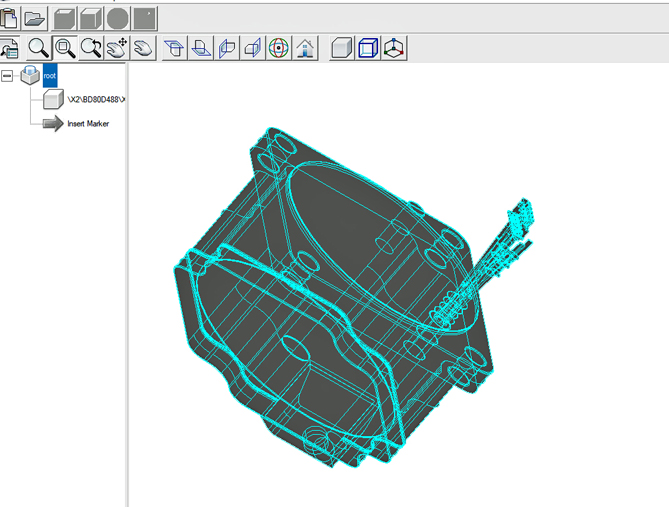Toggle the axis triad cube display
The height and width of the screenshot is (507, 669).
tap(394, 48)
